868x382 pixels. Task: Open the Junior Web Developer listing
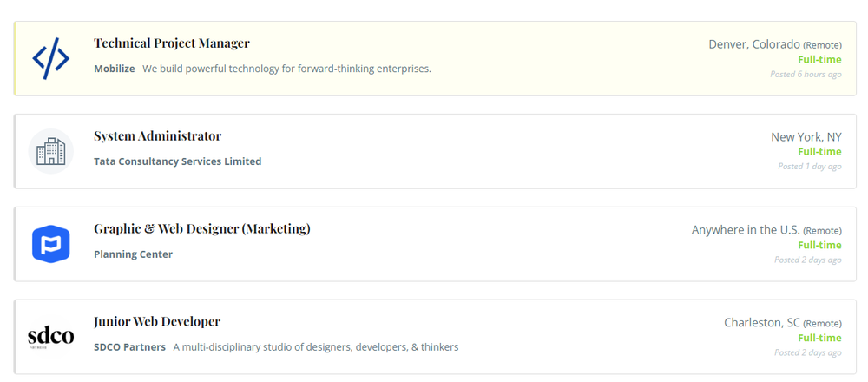click(157, 322)
